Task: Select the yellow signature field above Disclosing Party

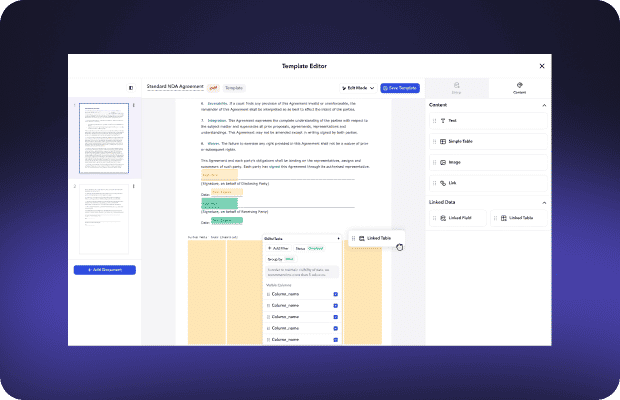Action: pos(219,175)
